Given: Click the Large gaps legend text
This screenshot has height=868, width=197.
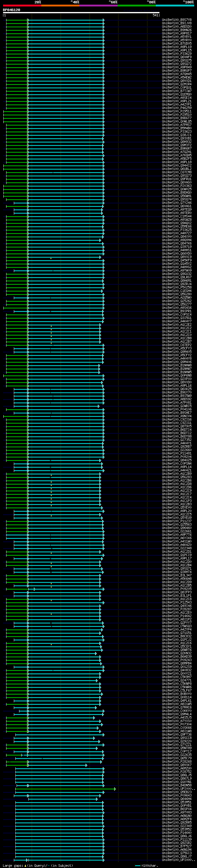Looking at the screenshot, I should click(x=38, y=866).
